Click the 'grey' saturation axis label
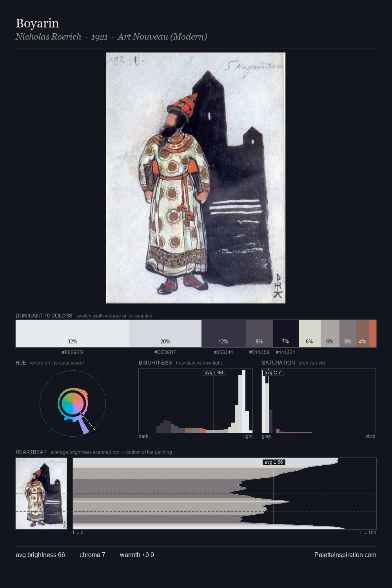Screen dimensions: 392x588 (x=267, y=436)
